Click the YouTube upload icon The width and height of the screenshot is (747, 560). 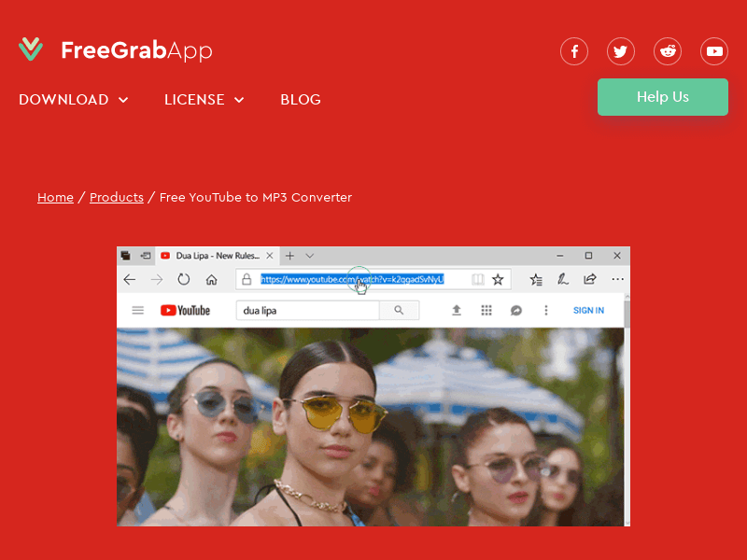(x=457, y=311)
